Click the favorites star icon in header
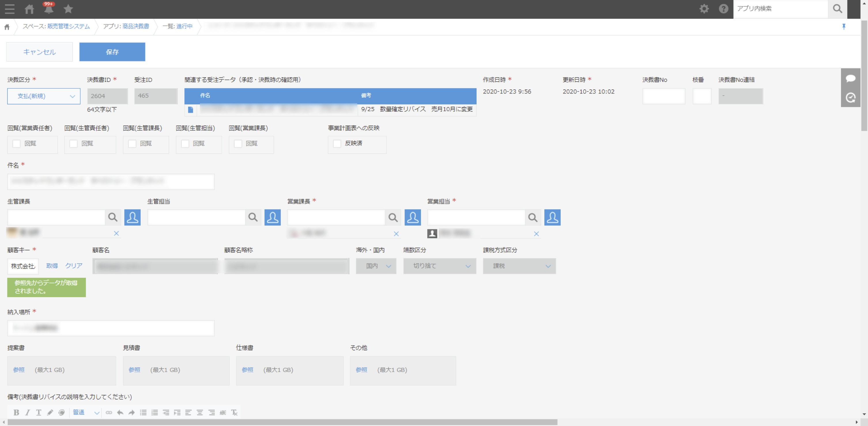 [x=68, y=9]
